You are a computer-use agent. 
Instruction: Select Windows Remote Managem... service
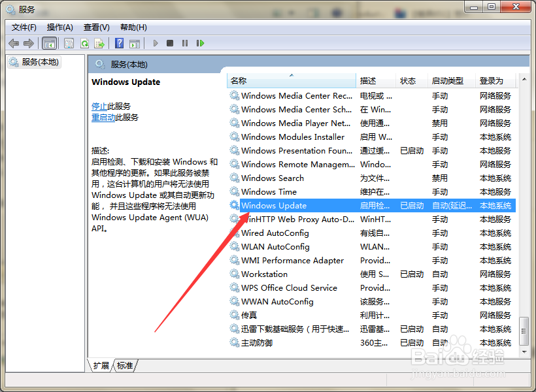point(297,165)
